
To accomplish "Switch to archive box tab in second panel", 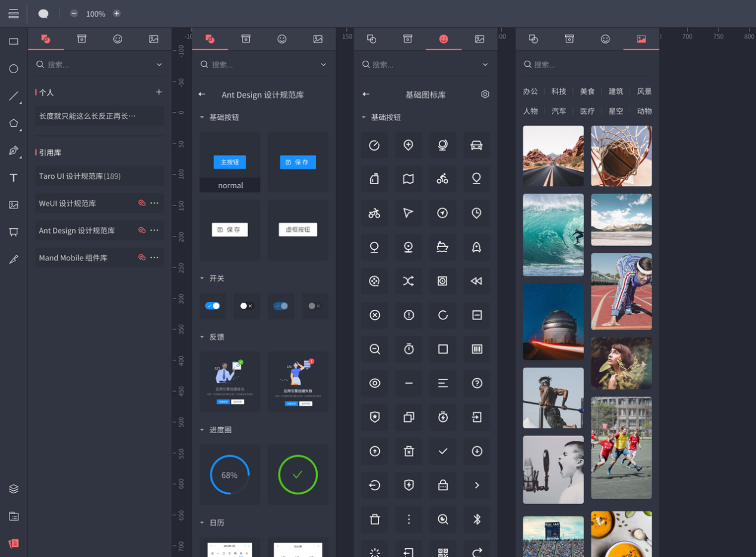I will [246, 39].
